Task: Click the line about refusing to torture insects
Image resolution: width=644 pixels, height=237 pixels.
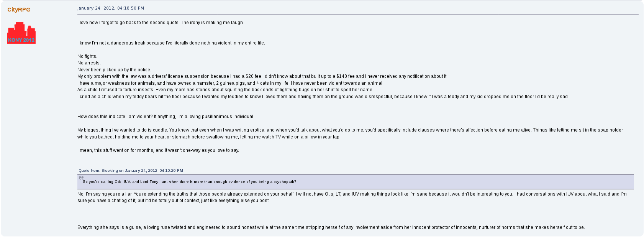Action: 225,90
